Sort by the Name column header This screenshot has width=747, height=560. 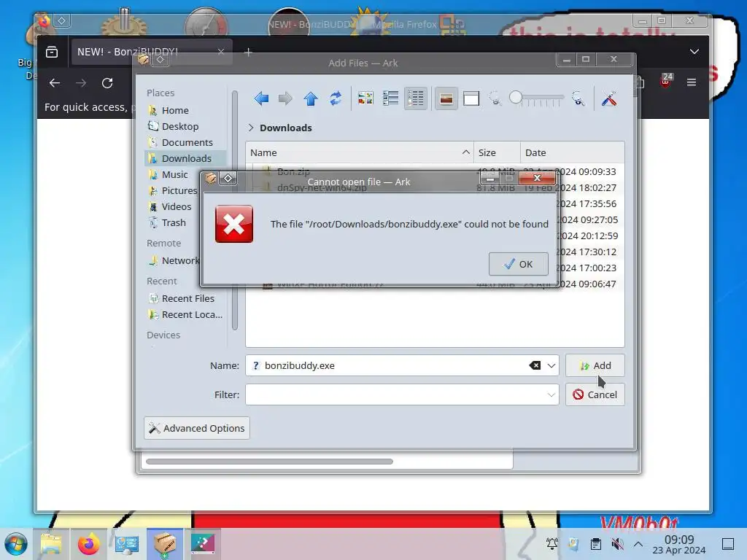360,152
